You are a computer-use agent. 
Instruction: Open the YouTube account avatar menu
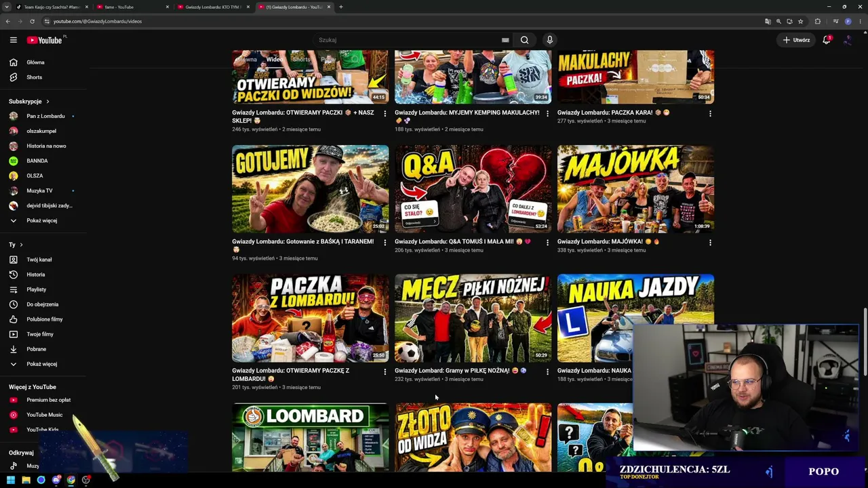pos(848,40)
